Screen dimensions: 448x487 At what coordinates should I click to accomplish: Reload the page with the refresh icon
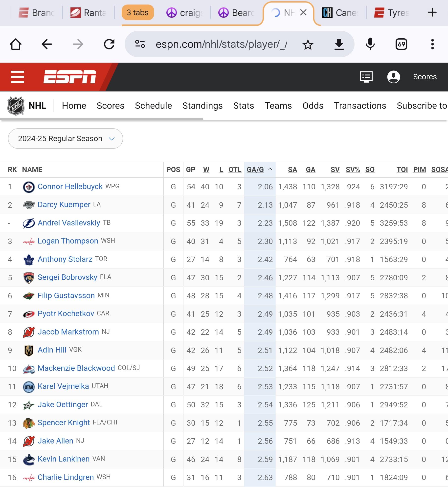pyautogui.click(x=109, y=44)
